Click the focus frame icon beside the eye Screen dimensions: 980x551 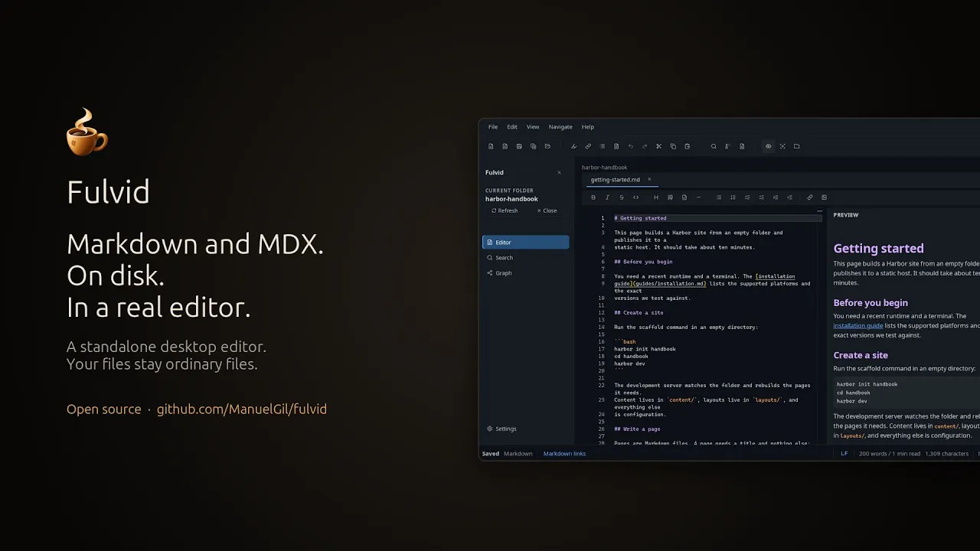coord(782,146)
